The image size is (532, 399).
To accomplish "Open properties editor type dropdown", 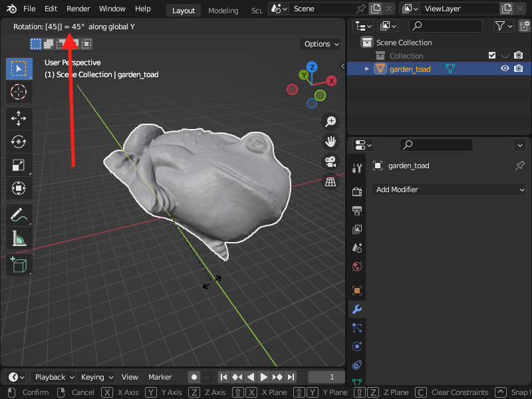I will pyautogui.click(x=363, y=145).
